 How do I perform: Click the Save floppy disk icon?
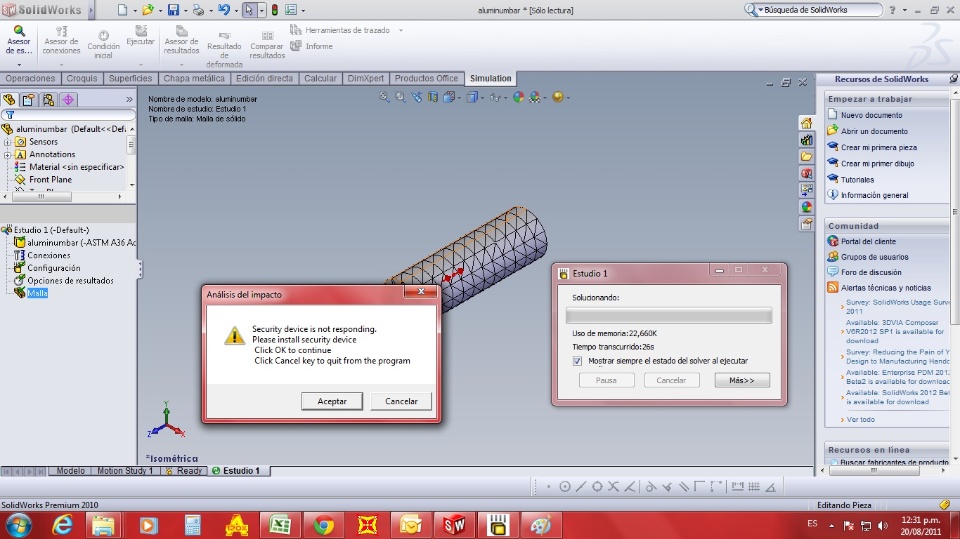[x=174, y=10]
